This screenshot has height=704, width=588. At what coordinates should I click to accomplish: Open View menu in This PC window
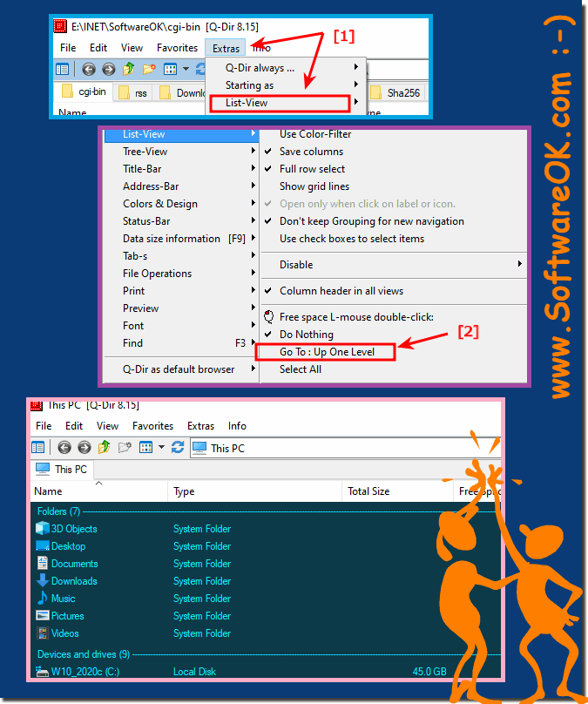107,426
